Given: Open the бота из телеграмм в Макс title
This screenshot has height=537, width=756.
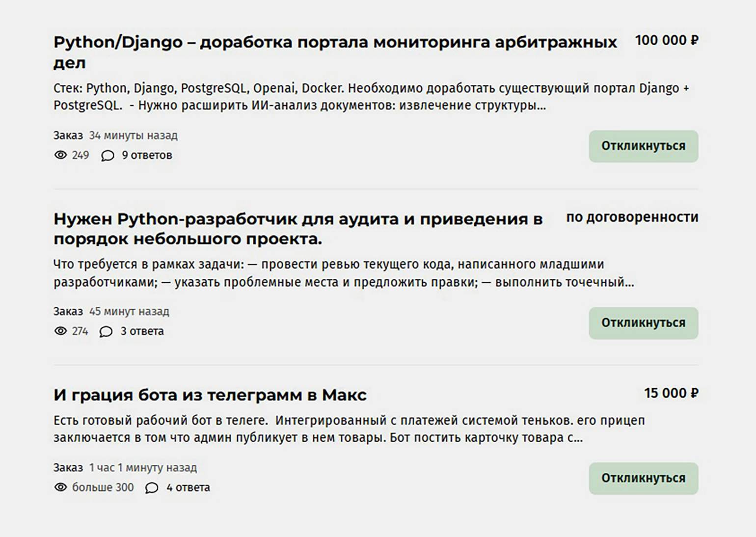Looking at the screenshot, I should [x=210, y=395].
